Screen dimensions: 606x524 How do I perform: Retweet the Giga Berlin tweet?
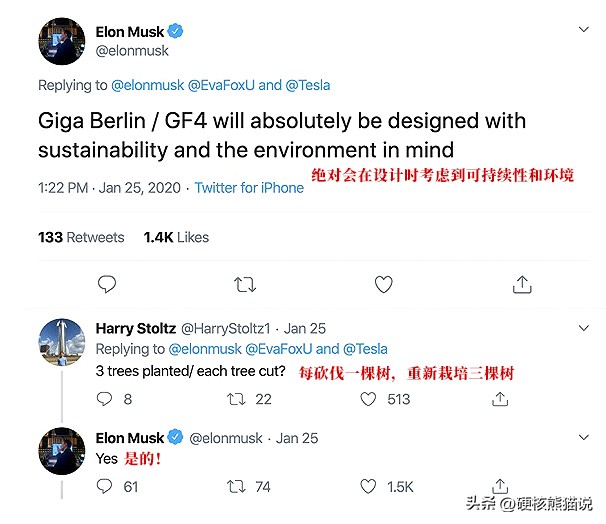coord(245,285)
